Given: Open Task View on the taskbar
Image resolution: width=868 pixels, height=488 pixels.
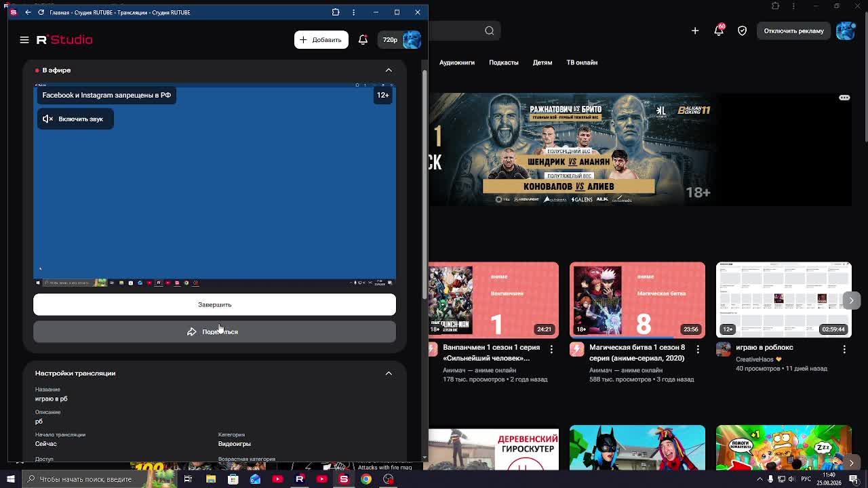Looking at the screenshot, I should pyautogui.click(x=188, y=479).
